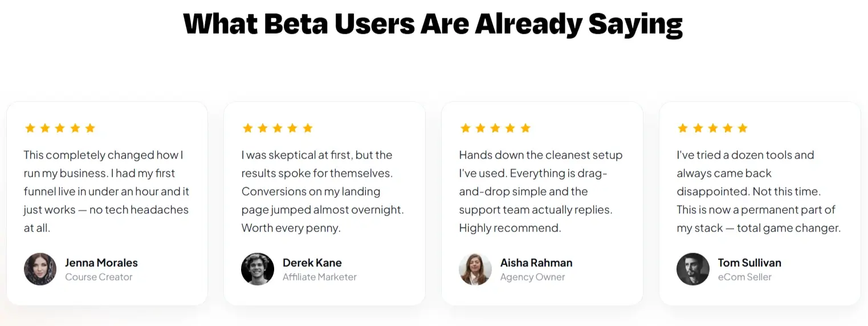
Task: Click first star in Aisha Rahman's rating
Action: pos(466,128)
